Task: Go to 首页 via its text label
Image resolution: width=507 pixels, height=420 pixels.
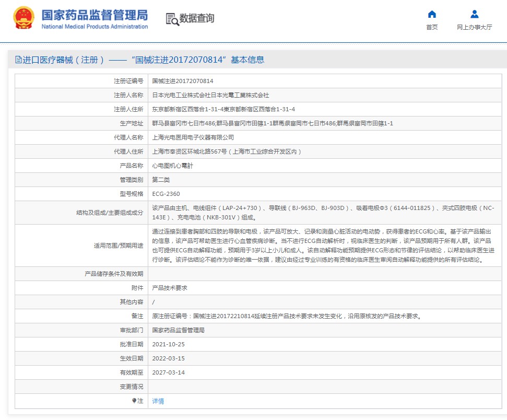Action: coord(432,27)
